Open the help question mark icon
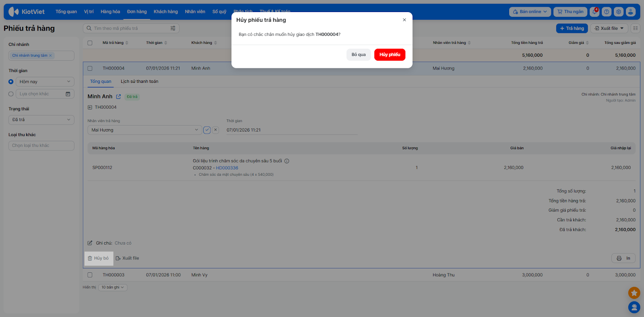The width and height of the screenshot is (644, 317). (x=607, y=12)
